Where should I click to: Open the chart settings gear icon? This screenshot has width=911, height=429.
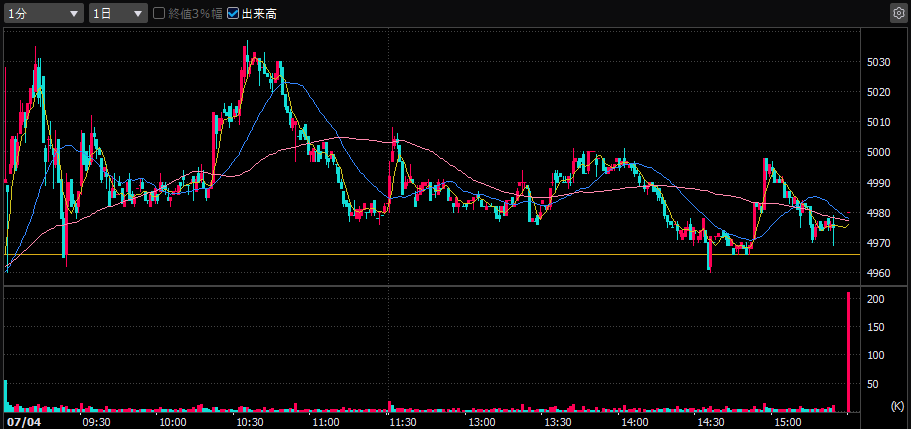click(898, 13)
